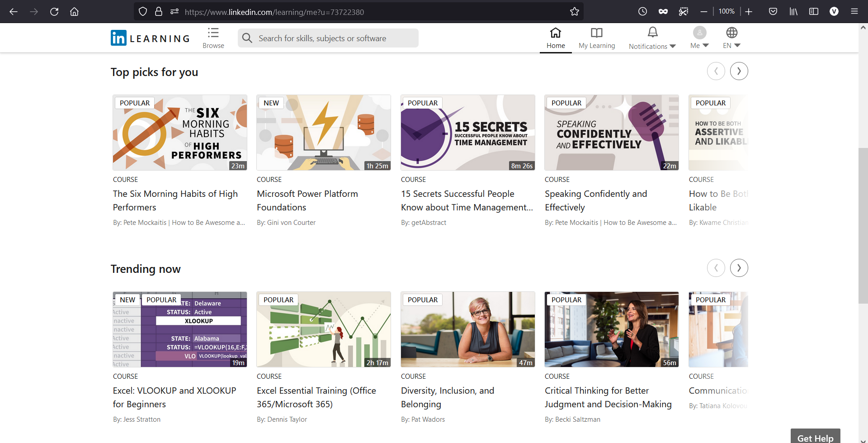Click the browser Back arrow
The height and width of the screenshot is (443, 868).
tap(14, 12)
